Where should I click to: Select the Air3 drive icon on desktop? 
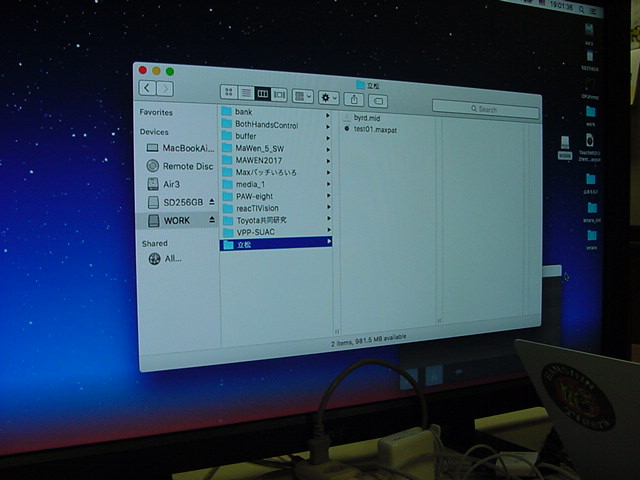click(x=589, y=34)
